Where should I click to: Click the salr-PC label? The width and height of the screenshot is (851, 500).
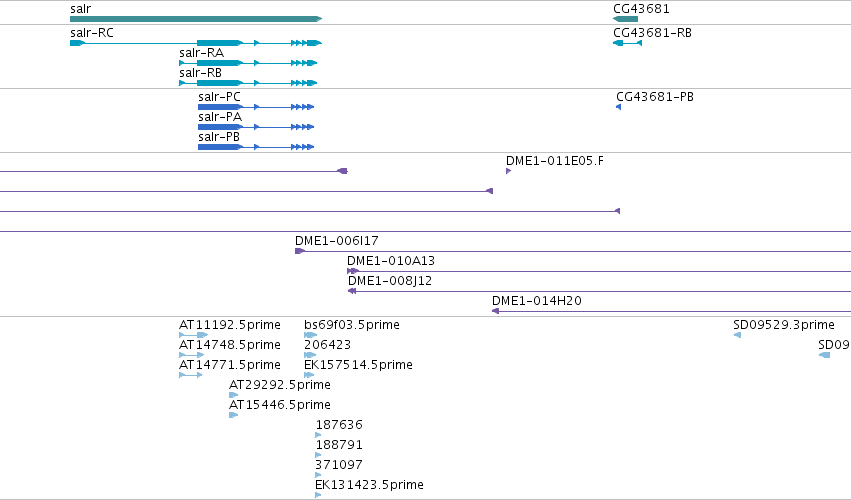pyautogui.click(x=219, y=97)
